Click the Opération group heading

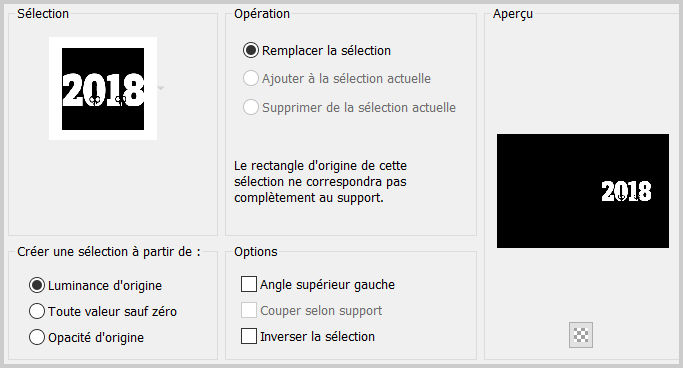[x=262, y=14]
